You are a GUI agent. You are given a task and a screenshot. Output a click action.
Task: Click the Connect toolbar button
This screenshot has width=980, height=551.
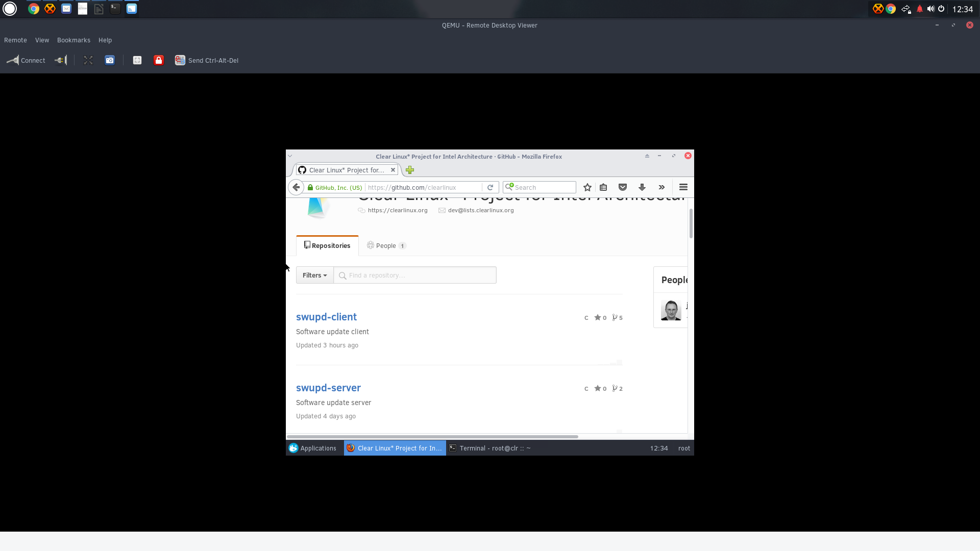(x=26, y=60)
